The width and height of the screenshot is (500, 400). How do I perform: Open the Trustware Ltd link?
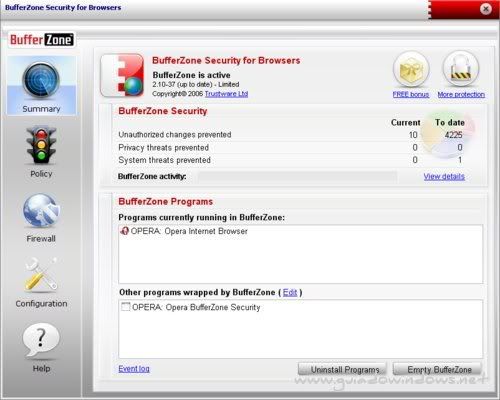coord(226,94)
